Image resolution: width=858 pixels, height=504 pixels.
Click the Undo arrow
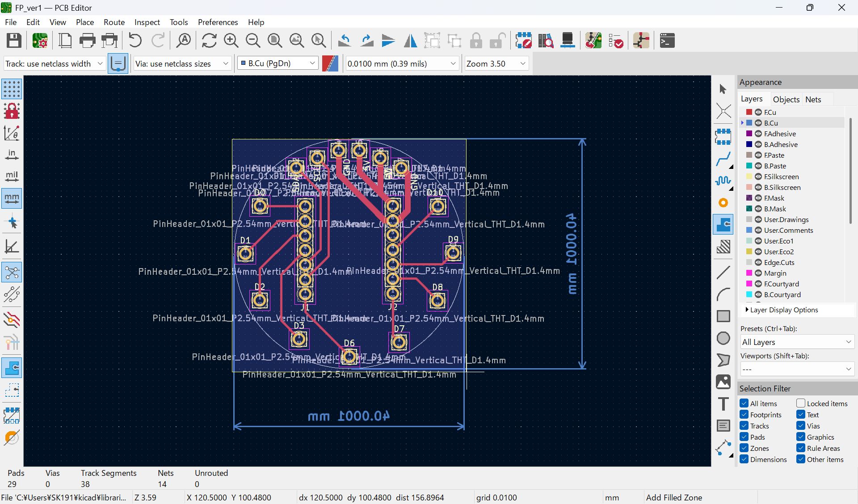[x=135, y=41]
